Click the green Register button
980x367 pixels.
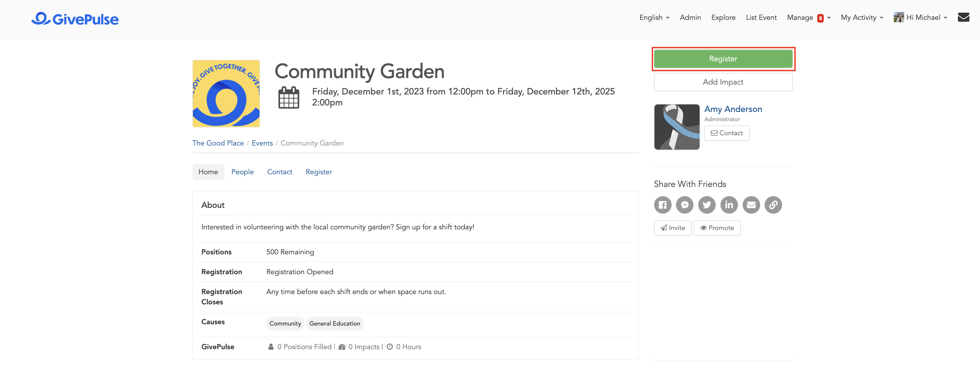click(723, 59)
